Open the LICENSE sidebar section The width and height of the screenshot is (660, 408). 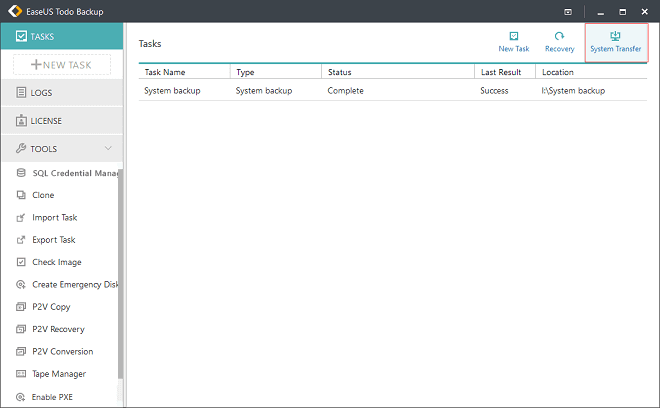62,120
